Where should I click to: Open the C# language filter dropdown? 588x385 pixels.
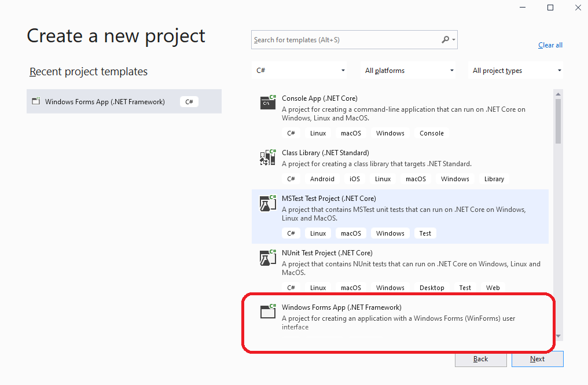point(299,70)
